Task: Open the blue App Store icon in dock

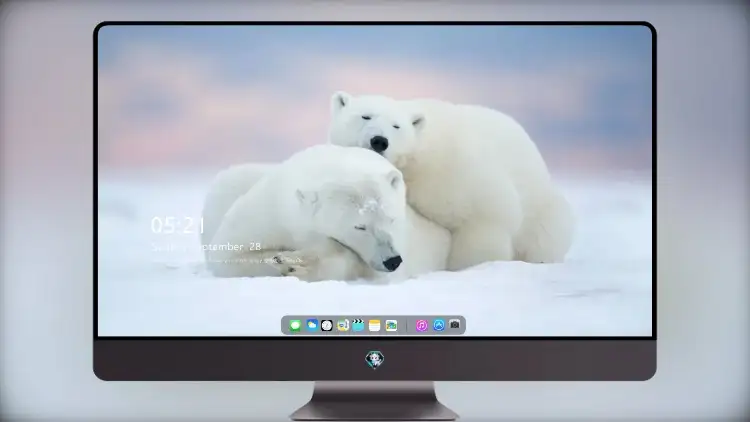Action: [x=439, y=325]
